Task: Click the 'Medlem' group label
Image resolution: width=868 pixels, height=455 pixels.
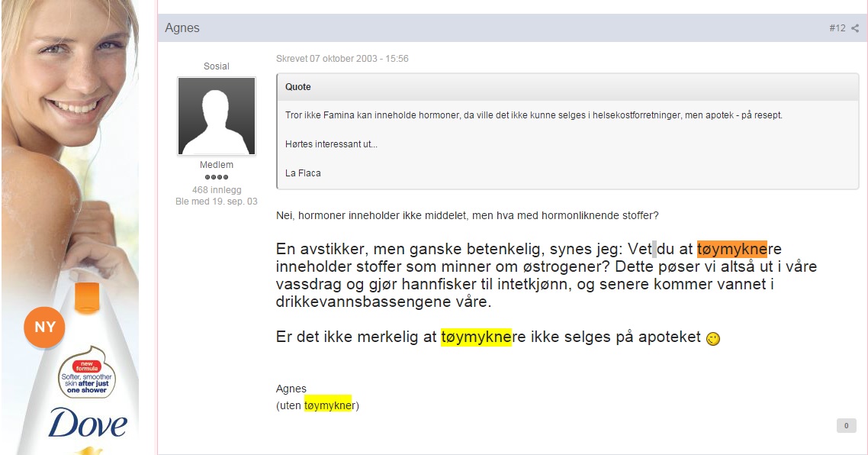Action: (x=217, y=165)
